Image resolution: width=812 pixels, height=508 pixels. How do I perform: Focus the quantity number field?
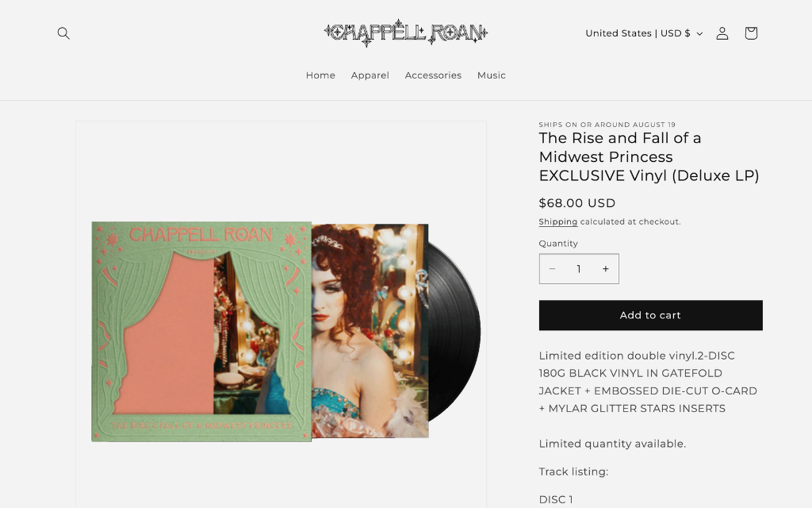[x=578, y=268]
